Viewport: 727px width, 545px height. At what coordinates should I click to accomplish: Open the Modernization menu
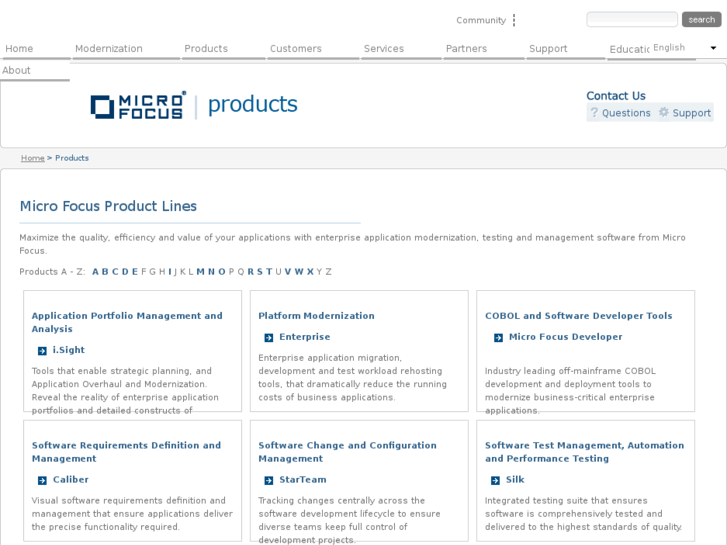pos(108,48)
